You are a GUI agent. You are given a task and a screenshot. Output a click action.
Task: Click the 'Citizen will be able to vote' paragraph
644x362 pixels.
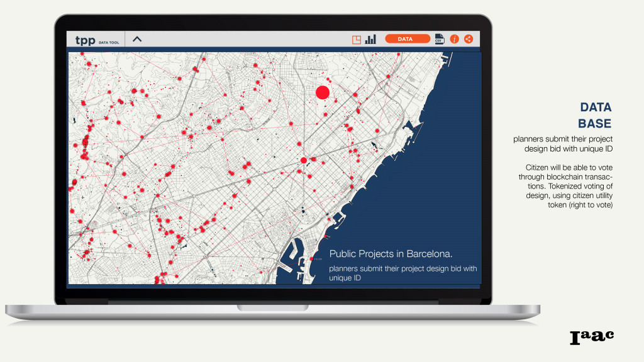[x=569, y=186]
